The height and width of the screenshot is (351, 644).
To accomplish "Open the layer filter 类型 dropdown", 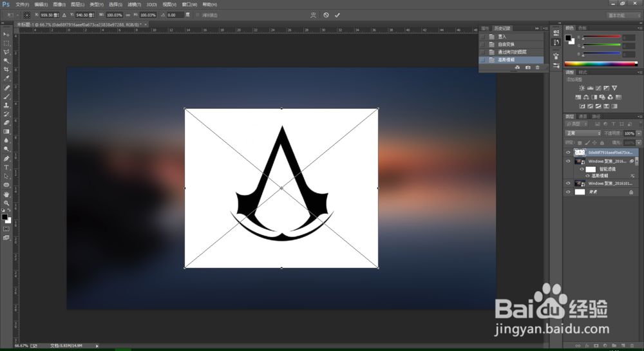I will pyautogui.click(x=577, y=124).
